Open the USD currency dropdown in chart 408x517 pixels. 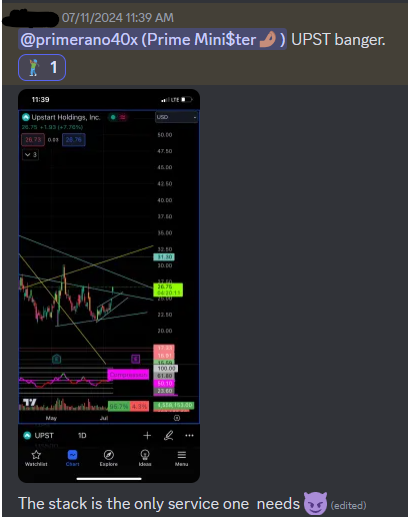pyautogui.click(x=176, y=117)
